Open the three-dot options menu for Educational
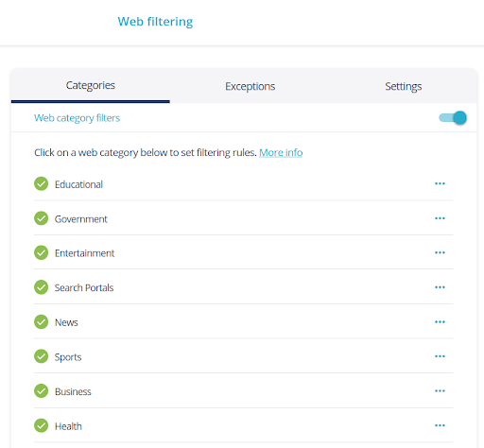The width and height of the screenshot is (484, 448). [x=440, y=183]
